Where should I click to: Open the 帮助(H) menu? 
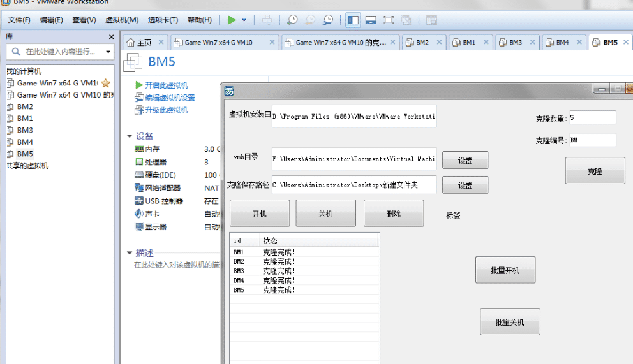click(x=200, y=20)
